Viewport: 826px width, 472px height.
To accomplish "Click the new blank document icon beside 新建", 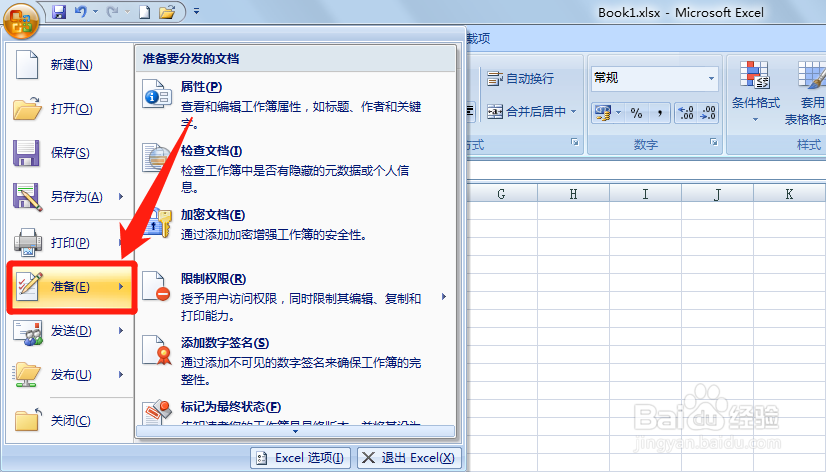I will (27, 64).
